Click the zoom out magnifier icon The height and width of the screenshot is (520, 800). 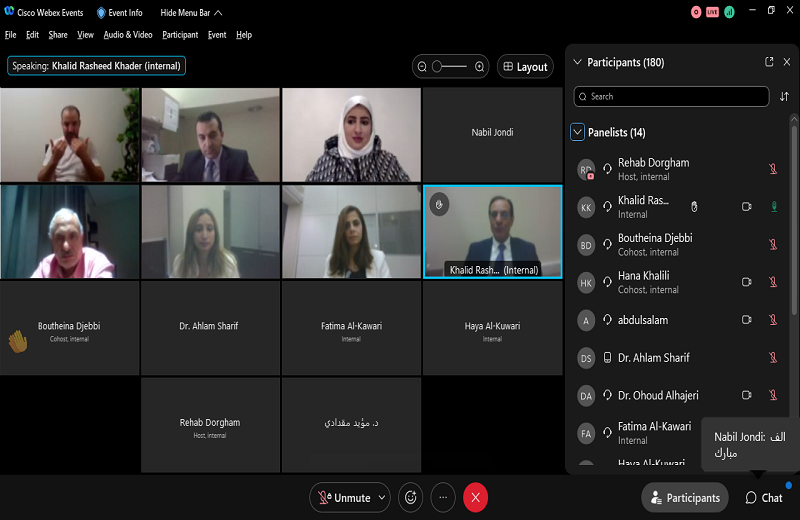pos(422,67)
